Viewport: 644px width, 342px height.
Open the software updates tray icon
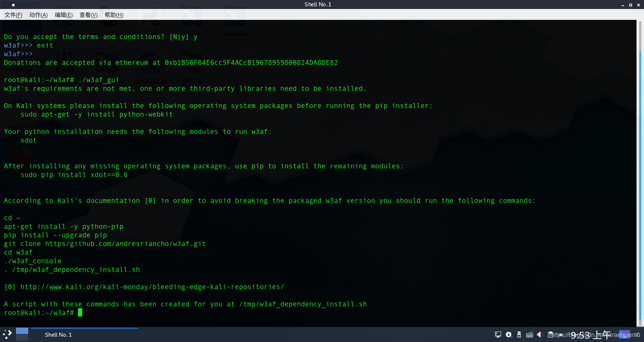[509, 334]
